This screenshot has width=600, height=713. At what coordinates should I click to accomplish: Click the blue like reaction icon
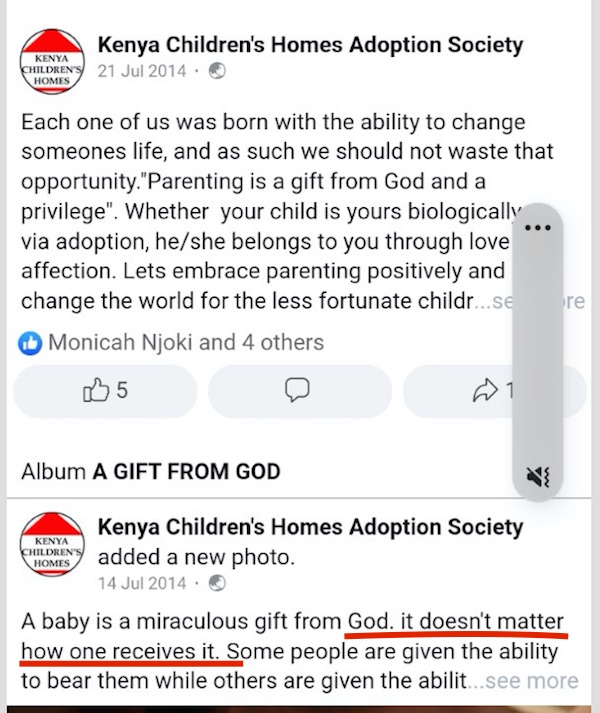coord(32,343)
